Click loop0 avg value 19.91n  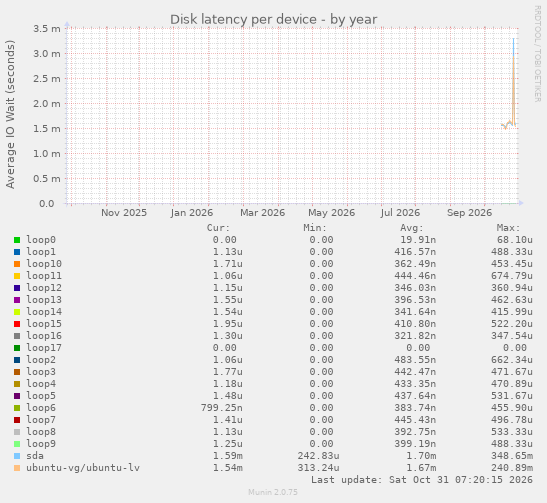[418, 240]
